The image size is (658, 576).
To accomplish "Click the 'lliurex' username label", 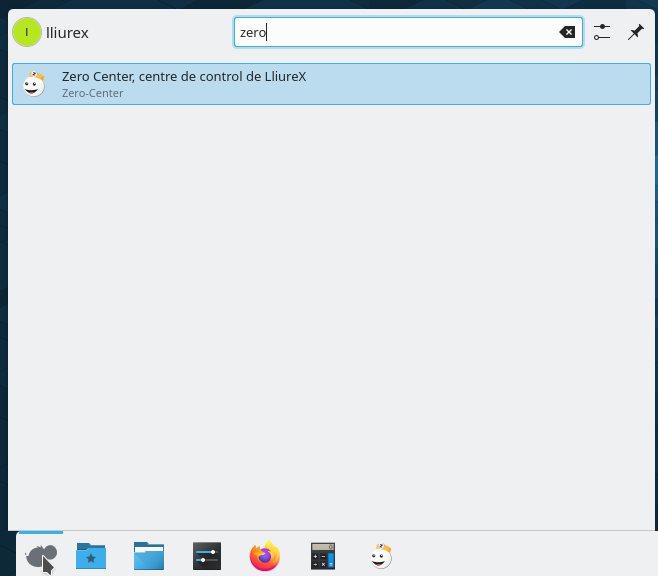I will tap(68, 33).
